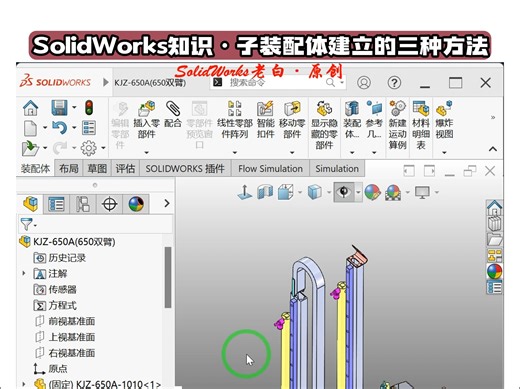
Task: Open Design Library in task pane
Action: (495, 223)
